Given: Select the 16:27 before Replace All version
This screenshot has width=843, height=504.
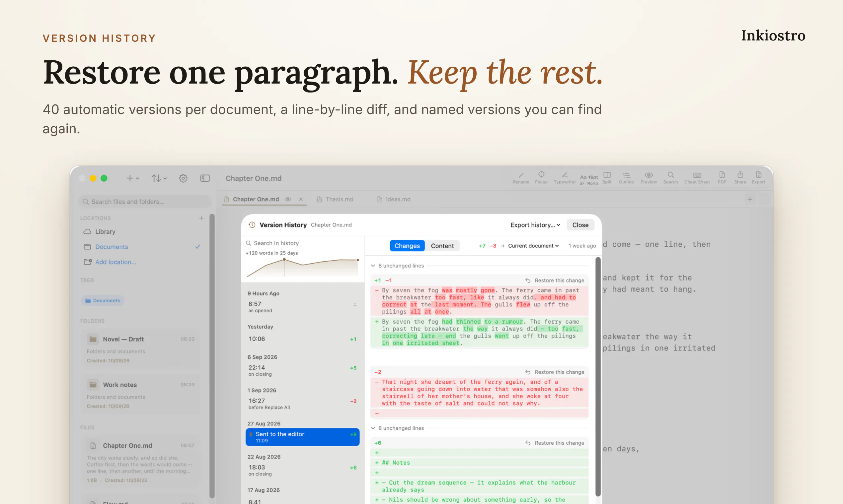Looking at the screenshot, I should pyautogui.click(x=303, y=403).
